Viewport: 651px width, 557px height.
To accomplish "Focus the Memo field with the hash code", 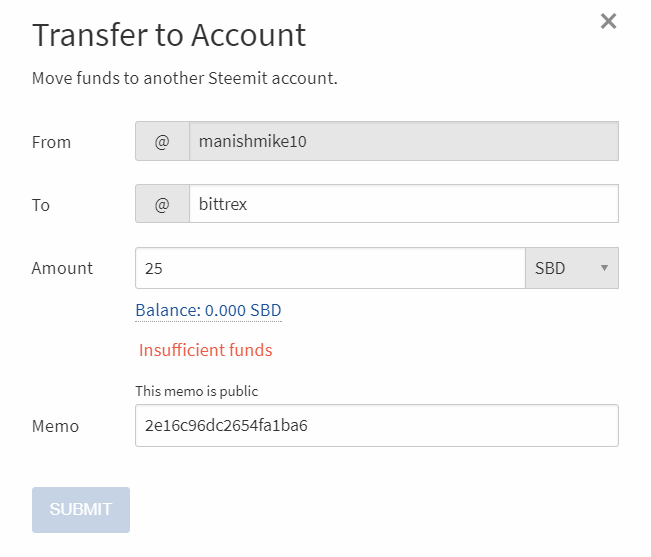I will 376,425.
